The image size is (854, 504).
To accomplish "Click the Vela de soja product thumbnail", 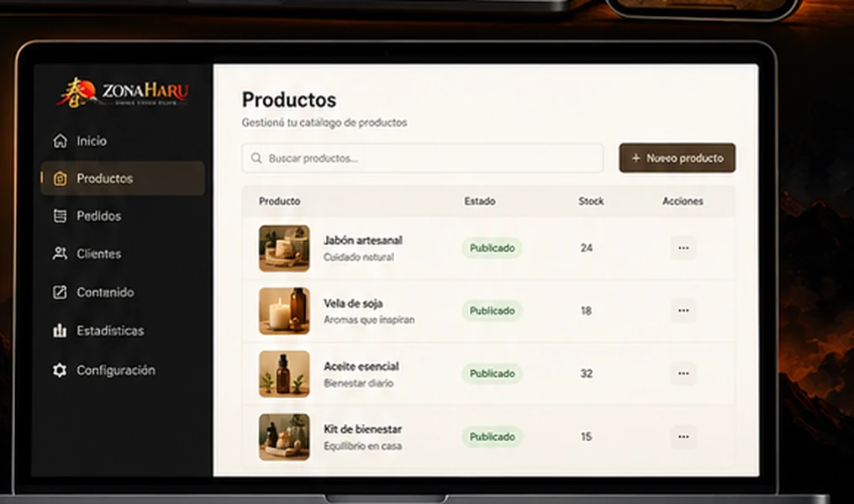I will [x=284, y=311].
